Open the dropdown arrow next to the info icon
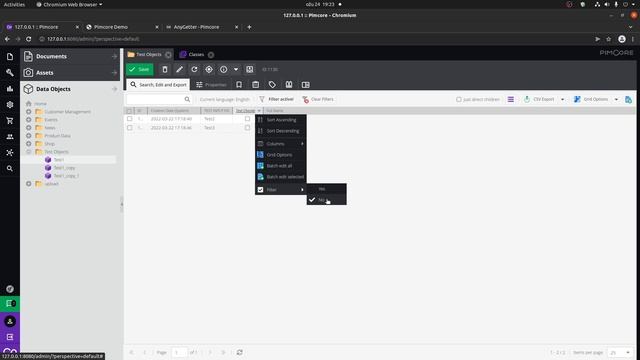The height and width of the screenshot is (360, 640). 236,69
